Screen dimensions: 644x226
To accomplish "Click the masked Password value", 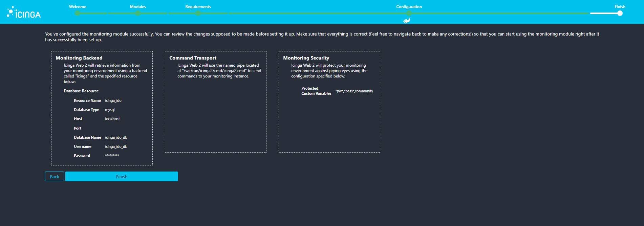I will 112,156.
